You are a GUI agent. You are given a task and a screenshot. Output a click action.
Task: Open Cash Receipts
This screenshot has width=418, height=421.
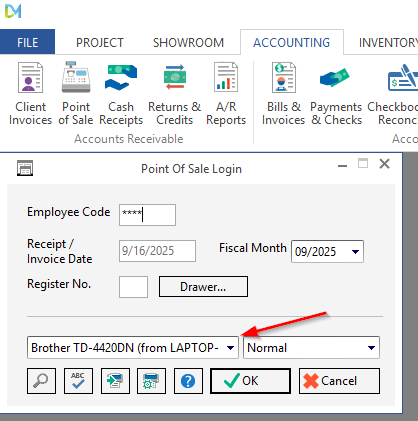(121, 94)
